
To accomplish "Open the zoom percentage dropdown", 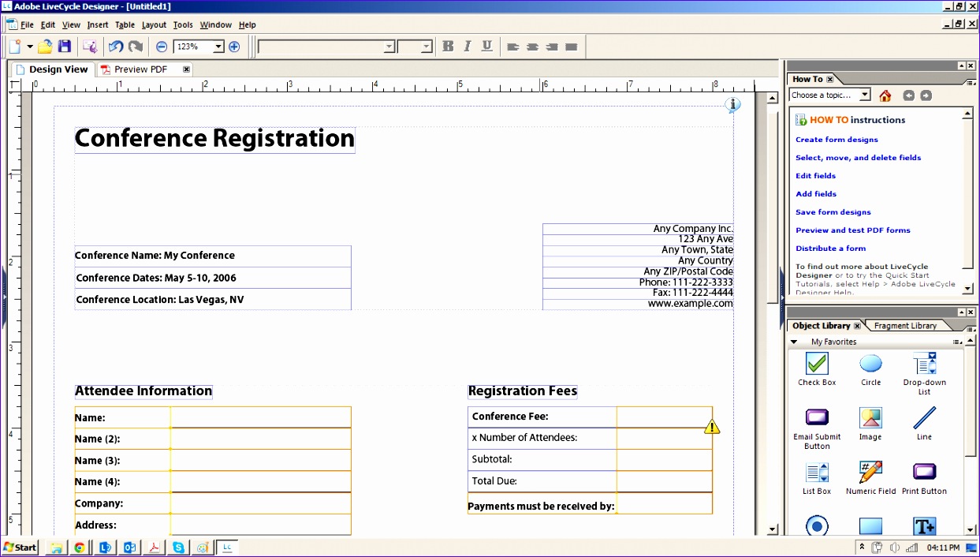I will [x=218, y=46].
